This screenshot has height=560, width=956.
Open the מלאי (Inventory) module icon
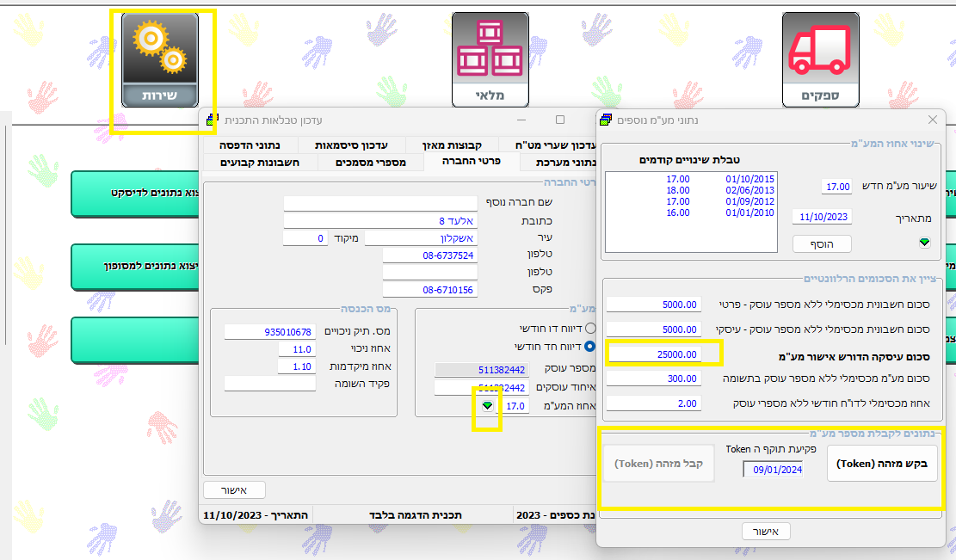point(490,58)
